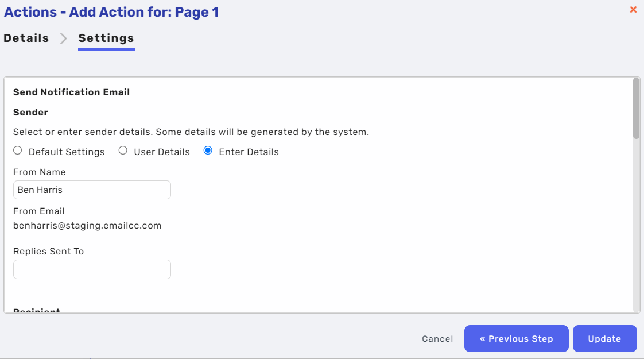The image size is (644, 359).
Task: Click the settings panel vertical scrollbar
Action: pyautogui.click(x=636, y=109)
